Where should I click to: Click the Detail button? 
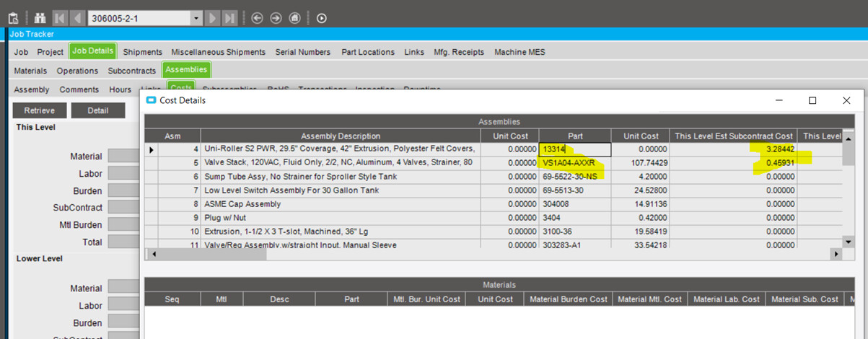click(98, 110)
